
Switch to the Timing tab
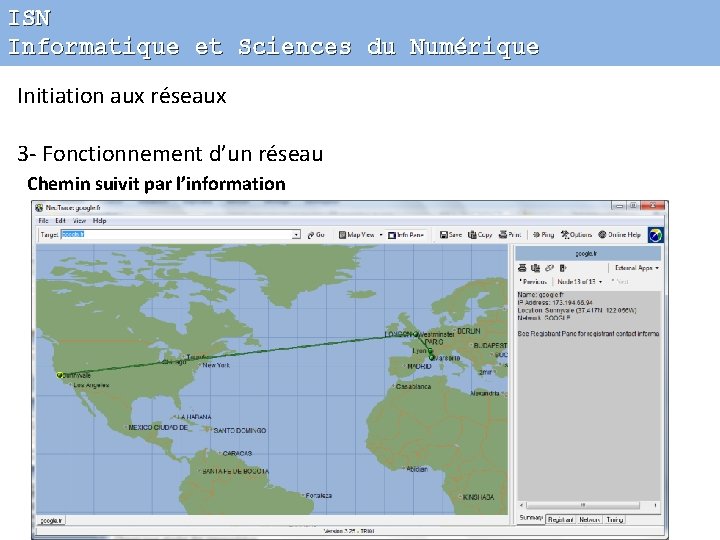coord(614,519)
